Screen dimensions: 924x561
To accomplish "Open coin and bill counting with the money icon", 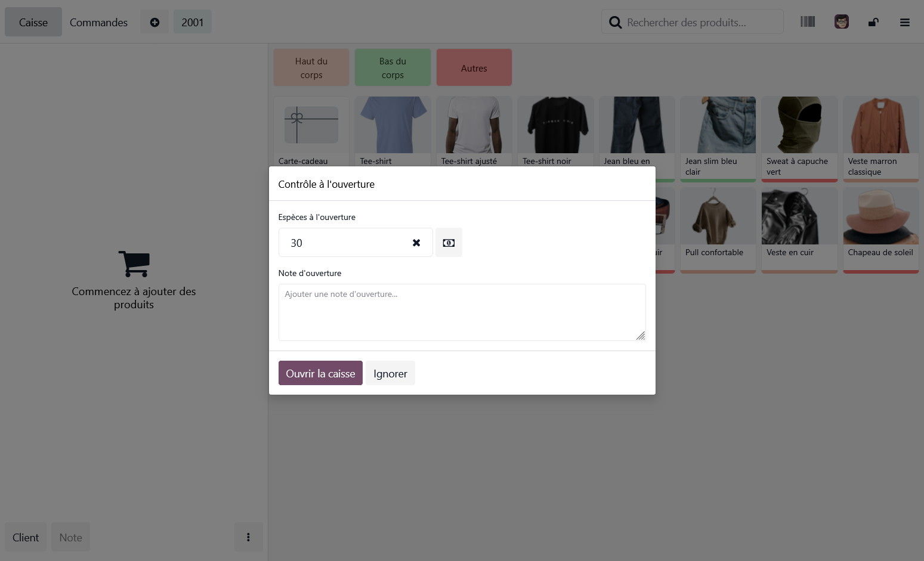I will 449,242.
